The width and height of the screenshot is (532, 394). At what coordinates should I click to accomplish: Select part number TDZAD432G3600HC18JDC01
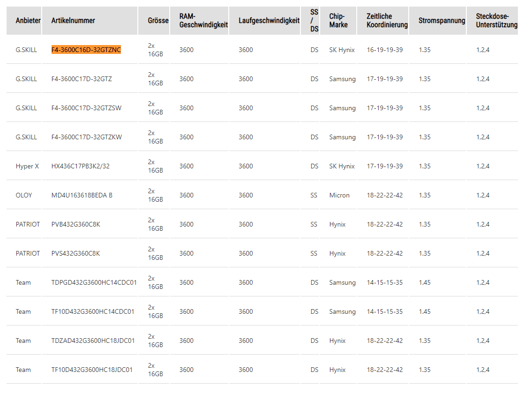pyautogui.click(x=93, y=341)
